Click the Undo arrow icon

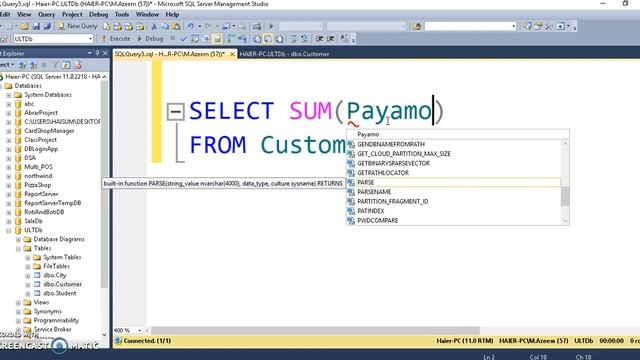191,26
